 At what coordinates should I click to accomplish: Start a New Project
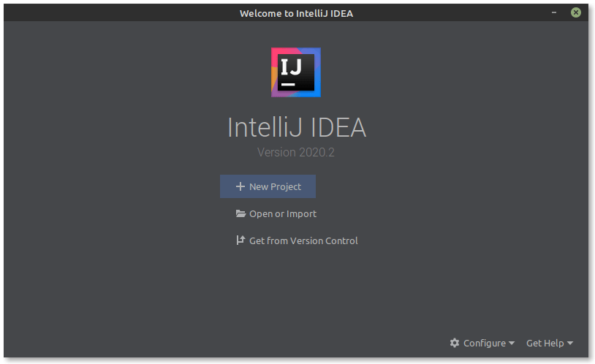pyautogui.click(x=275, y=186)
